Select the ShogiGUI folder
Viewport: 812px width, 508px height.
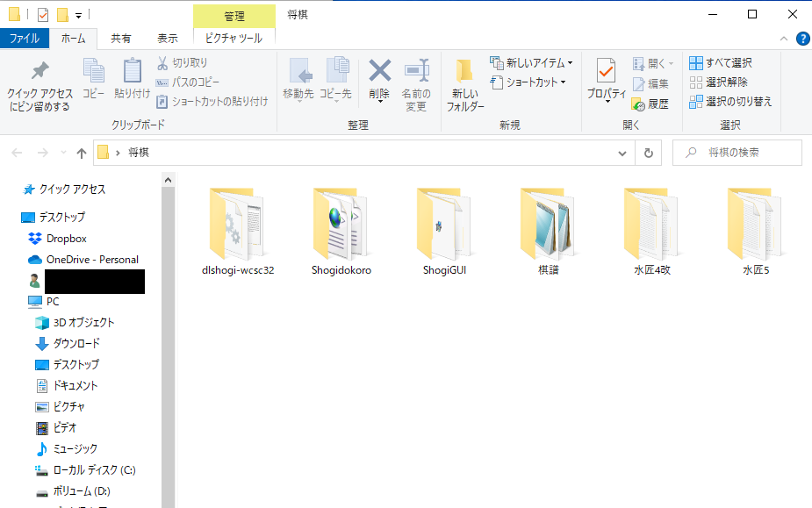(445, 232)
